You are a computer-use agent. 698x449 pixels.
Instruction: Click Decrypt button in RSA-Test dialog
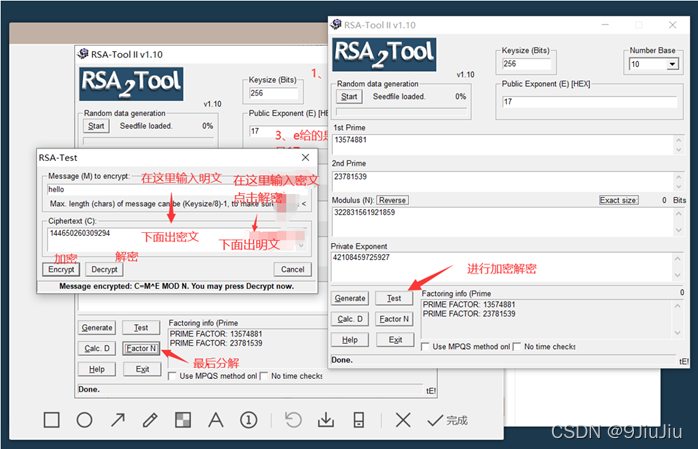[104, 269]
